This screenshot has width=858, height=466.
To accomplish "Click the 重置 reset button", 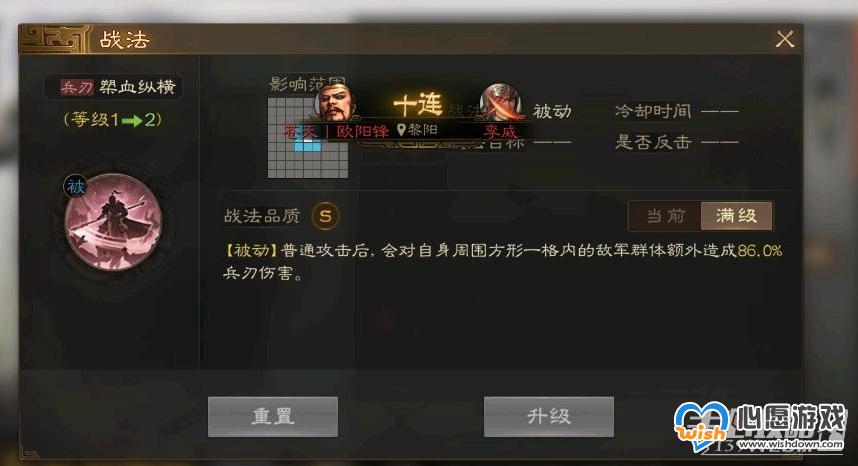I will tap(273, 417).
